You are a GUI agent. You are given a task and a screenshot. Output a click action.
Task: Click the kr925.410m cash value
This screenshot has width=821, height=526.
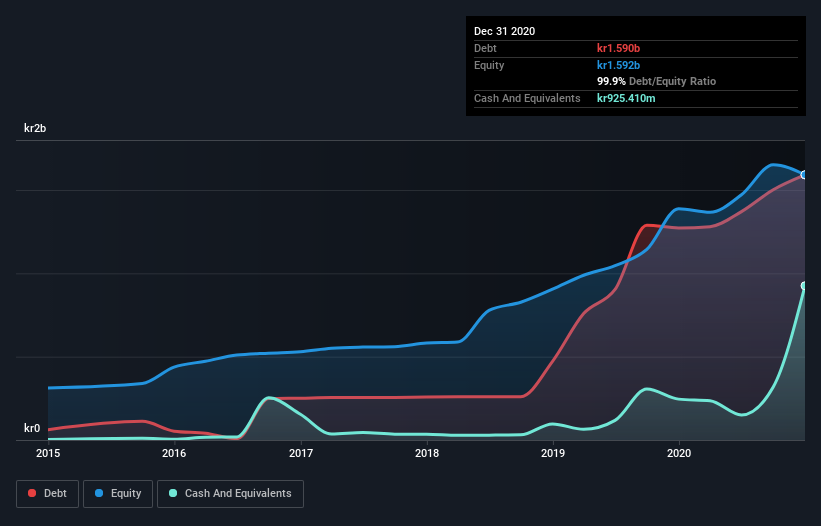[626, 98]
